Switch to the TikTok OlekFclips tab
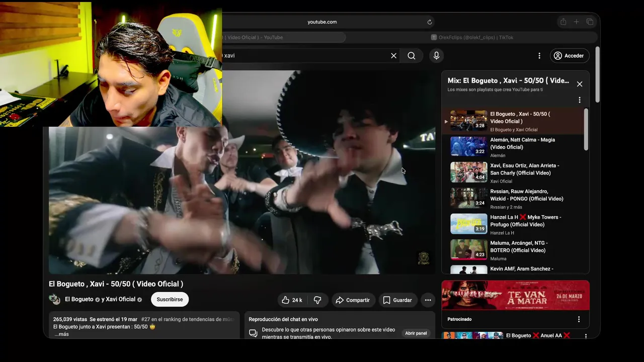Screen dimensions: 644x362 tap(472, 37)
